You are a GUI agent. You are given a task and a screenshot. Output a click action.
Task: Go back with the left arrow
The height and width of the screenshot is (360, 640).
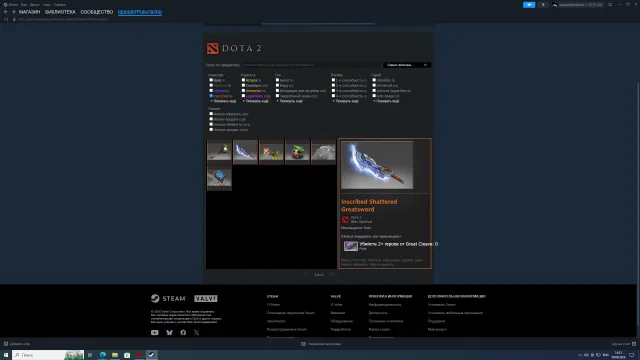click(6, 12)
